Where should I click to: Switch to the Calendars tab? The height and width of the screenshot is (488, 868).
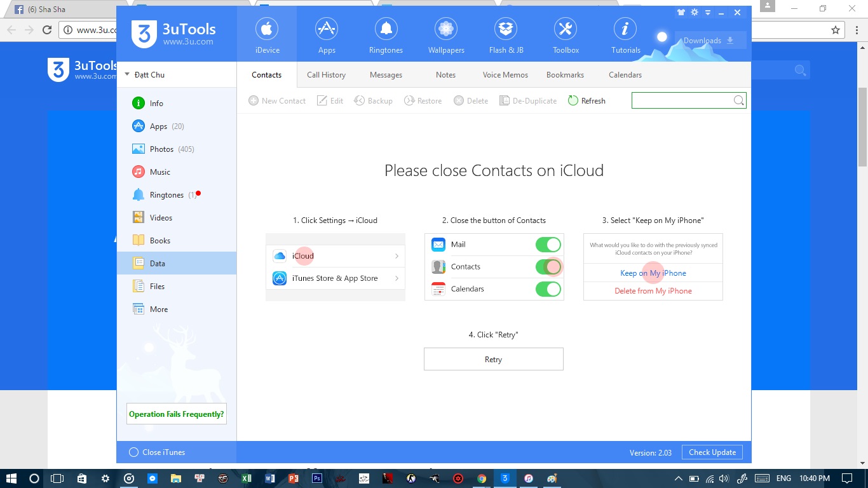(x=625, y=74)
